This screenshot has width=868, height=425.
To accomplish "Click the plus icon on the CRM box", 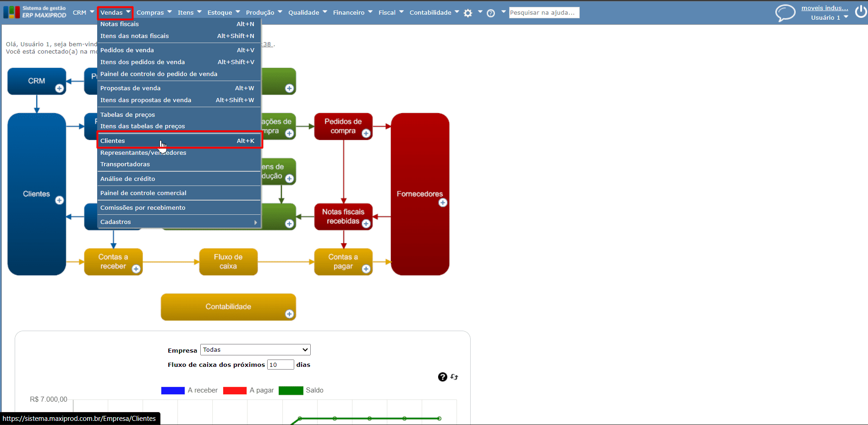I will click(x=60, y=88).
